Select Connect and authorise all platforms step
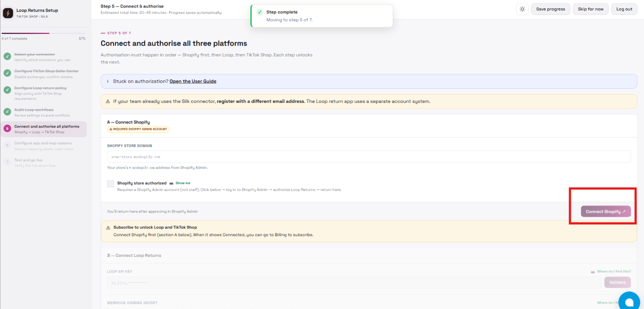 pos(44,129)
